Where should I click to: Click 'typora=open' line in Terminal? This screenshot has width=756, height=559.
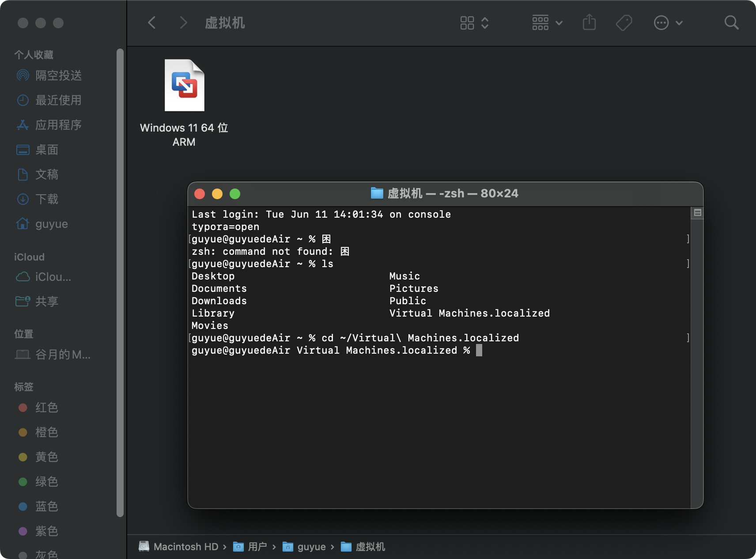point(225,227)
